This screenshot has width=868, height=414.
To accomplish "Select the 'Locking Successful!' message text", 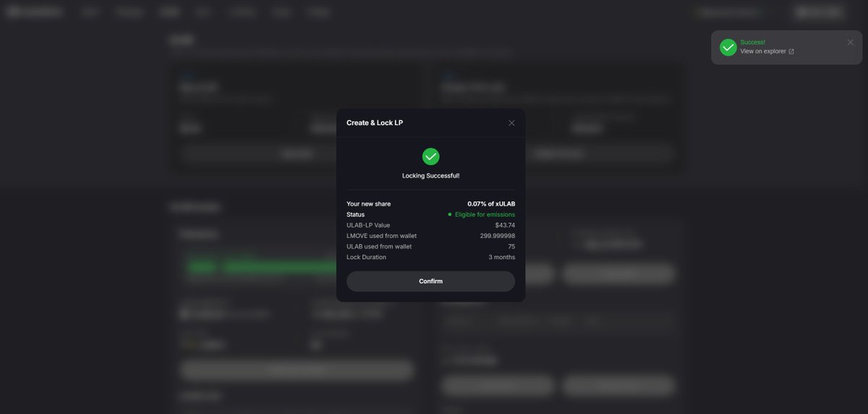I will click(431, 176).
